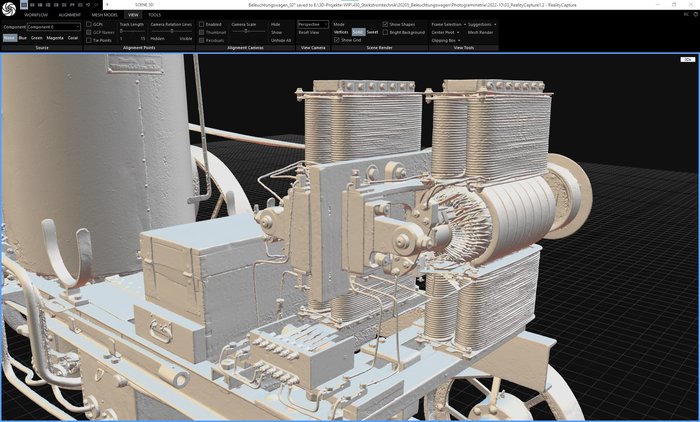The height and width of the screenshot is (422, 700).
Task: Open the Workflow ribbon tab
Action: click(35, 15)
